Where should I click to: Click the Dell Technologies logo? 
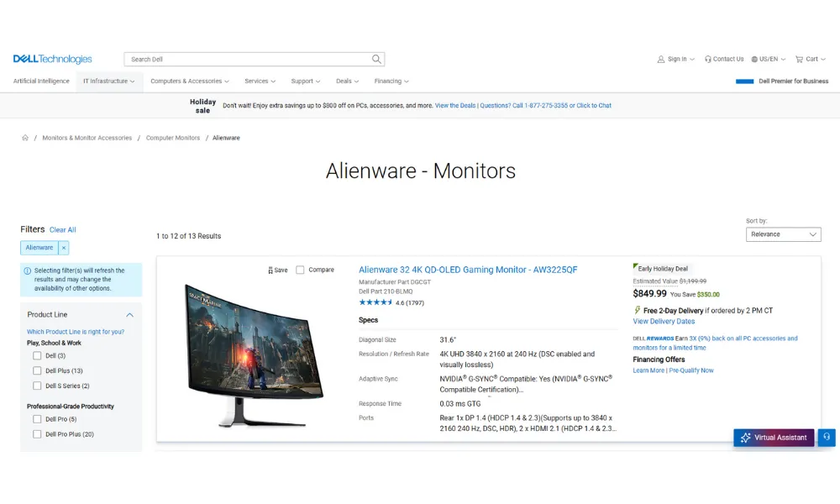52,60
